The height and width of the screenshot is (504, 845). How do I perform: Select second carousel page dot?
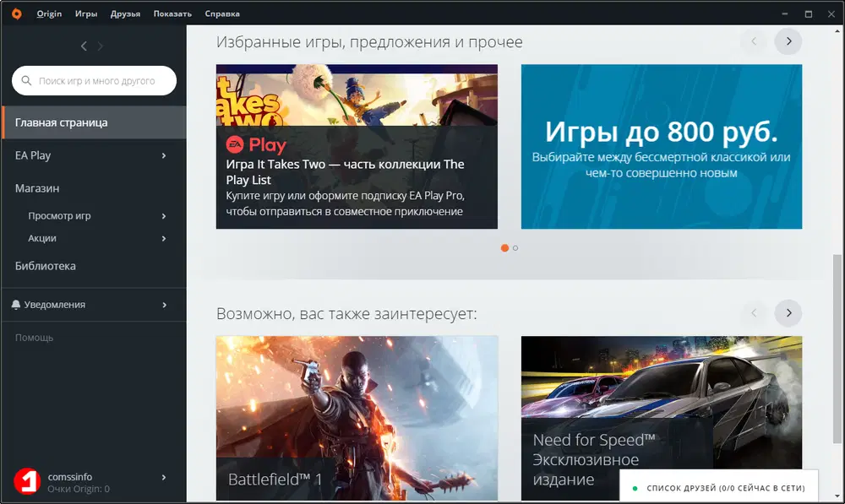click(515, 247)
